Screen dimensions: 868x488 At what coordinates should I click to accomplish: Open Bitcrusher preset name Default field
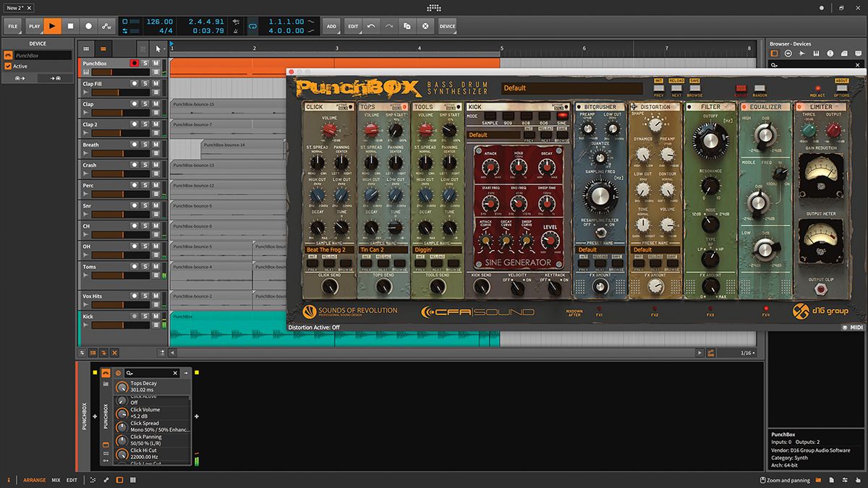[x=600, y=249]
